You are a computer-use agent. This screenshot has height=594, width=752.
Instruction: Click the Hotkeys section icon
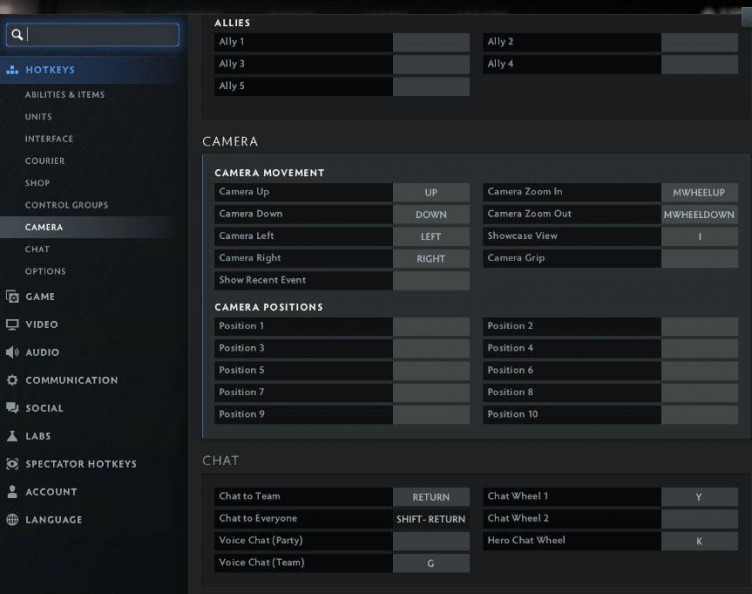coord(12,70)
